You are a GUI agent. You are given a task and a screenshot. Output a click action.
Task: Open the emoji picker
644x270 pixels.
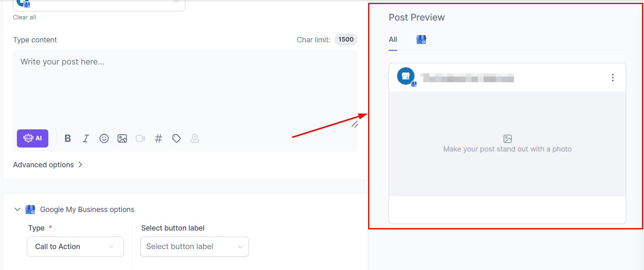click(x=104, y=139)
